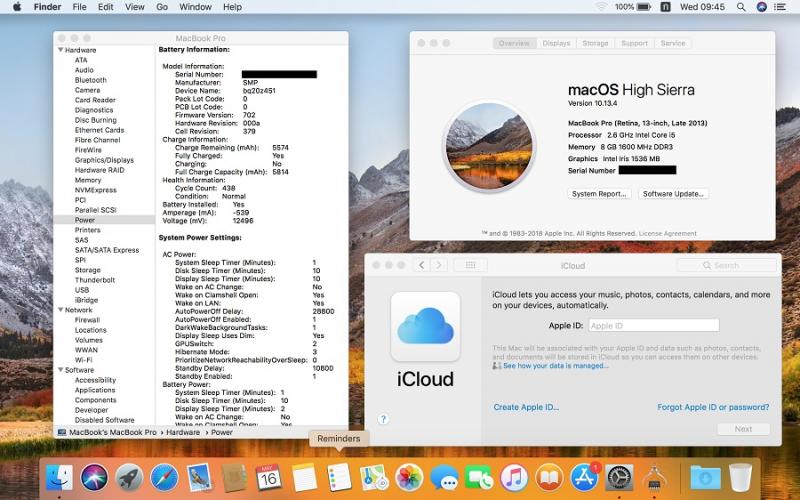This screenshot has height=500, width=800.
Task: Select Thunderbolt in the Hardware list
Action: click(x=95, y=280)
